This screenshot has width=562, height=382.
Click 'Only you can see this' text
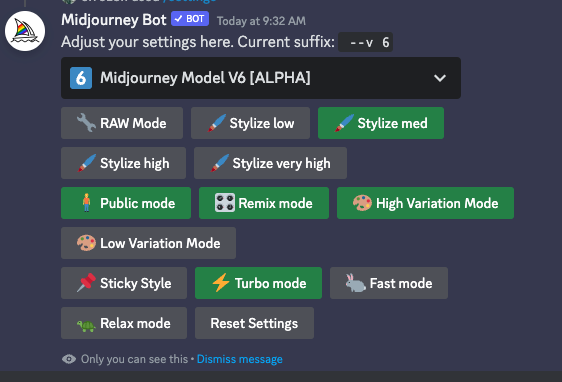pos(134,359)
